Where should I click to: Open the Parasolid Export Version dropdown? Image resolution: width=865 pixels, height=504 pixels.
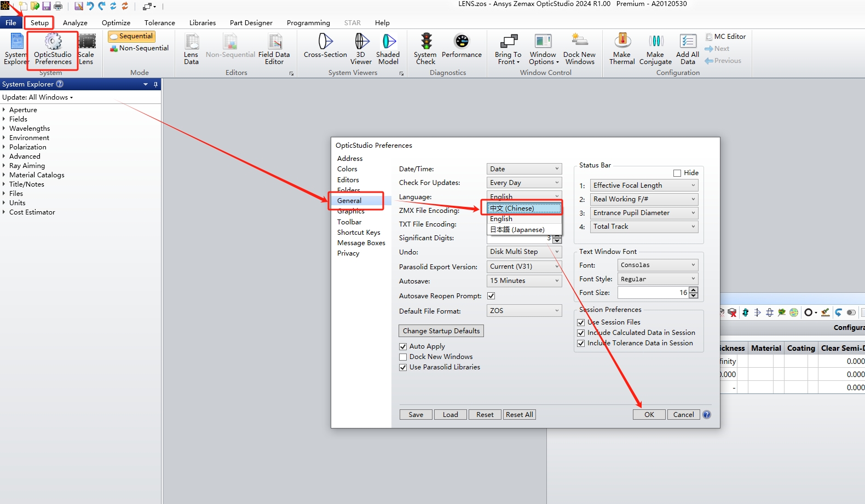coord(524,267)
